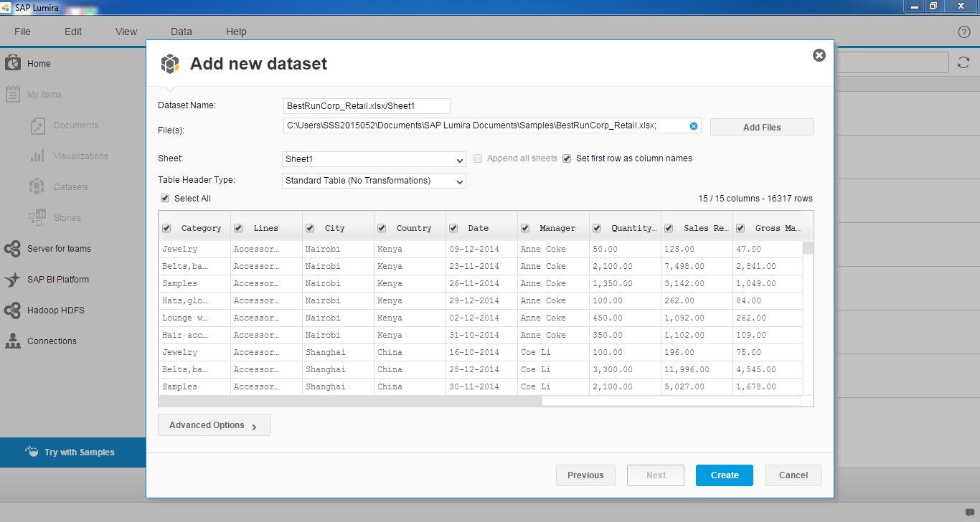Click Try with Samples label

(x=80, y=452)
